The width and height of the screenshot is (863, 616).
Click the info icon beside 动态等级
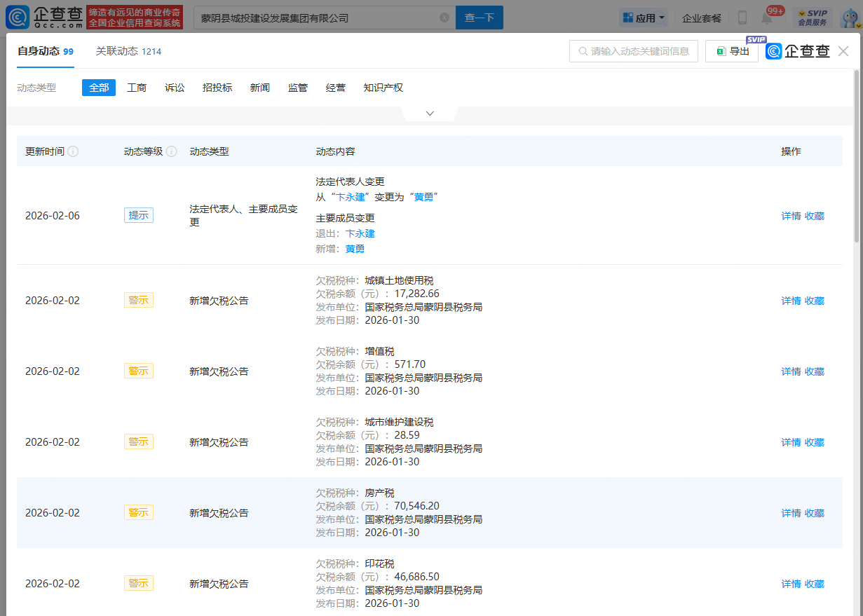coord(172,151)
